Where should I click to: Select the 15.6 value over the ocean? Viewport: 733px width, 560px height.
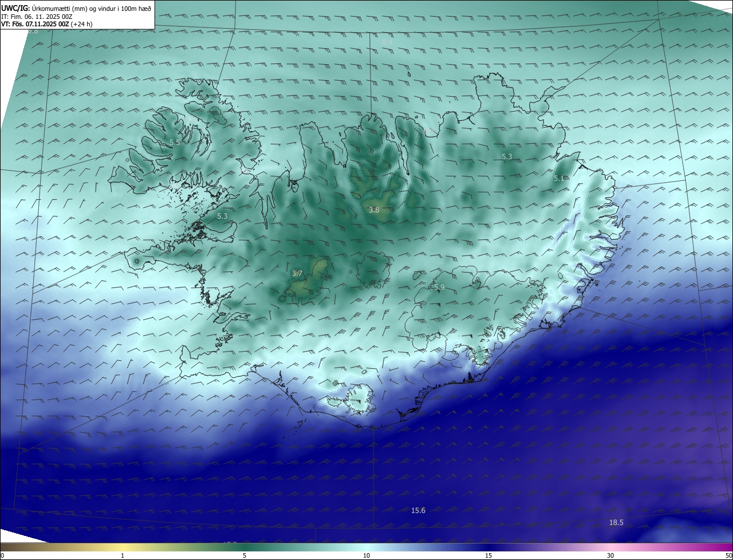(x=419, y=510)
